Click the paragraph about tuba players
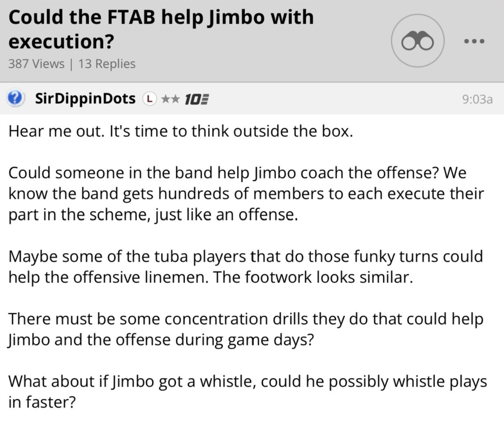 (x=246, y=267)
